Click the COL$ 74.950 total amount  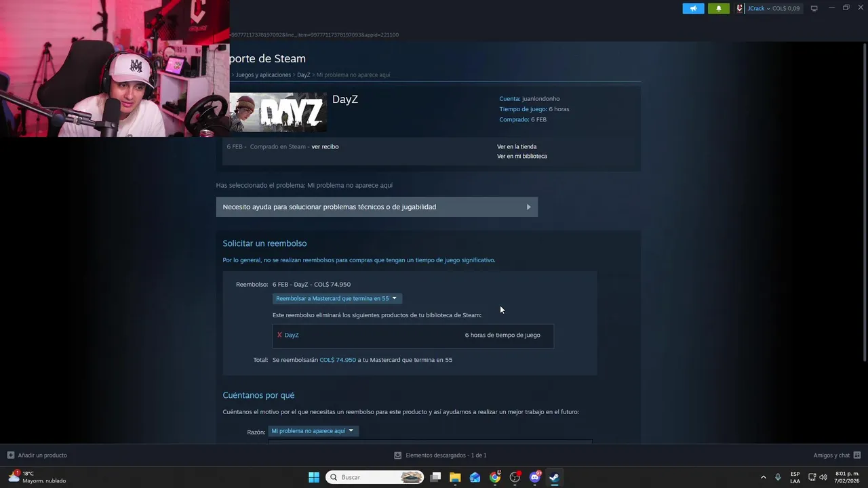pos(338,360)
